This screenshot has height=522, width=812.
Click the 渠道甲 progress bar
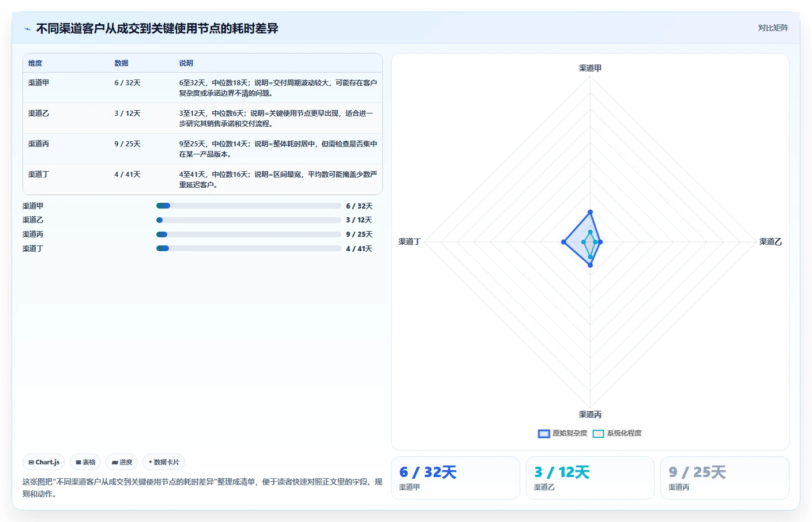point(249,206)
